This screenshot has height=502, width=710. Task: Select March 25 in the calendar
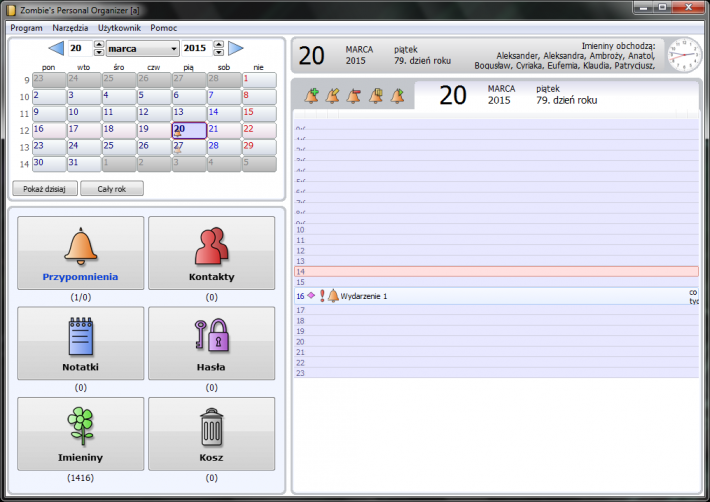119,147
